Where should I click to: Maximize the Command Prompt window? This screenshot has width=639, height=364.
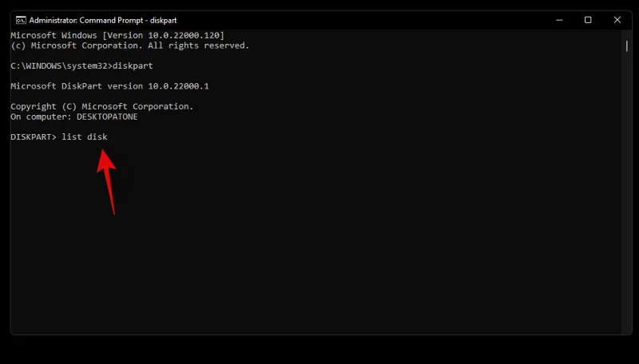point(588,20)
